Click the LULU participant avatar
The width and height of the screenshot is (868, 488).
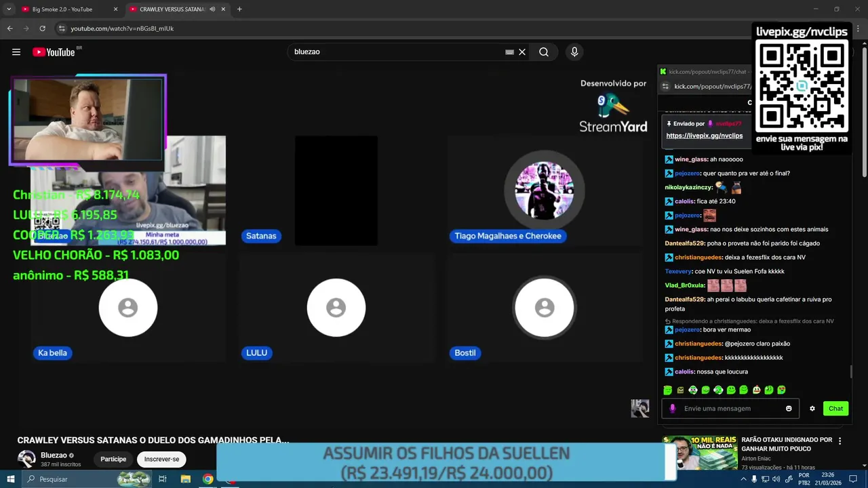[336, 308]
